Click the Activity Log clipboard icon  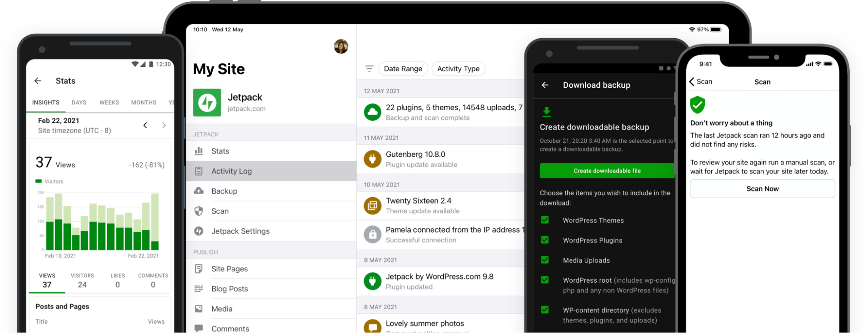click(x=199, y=171)
